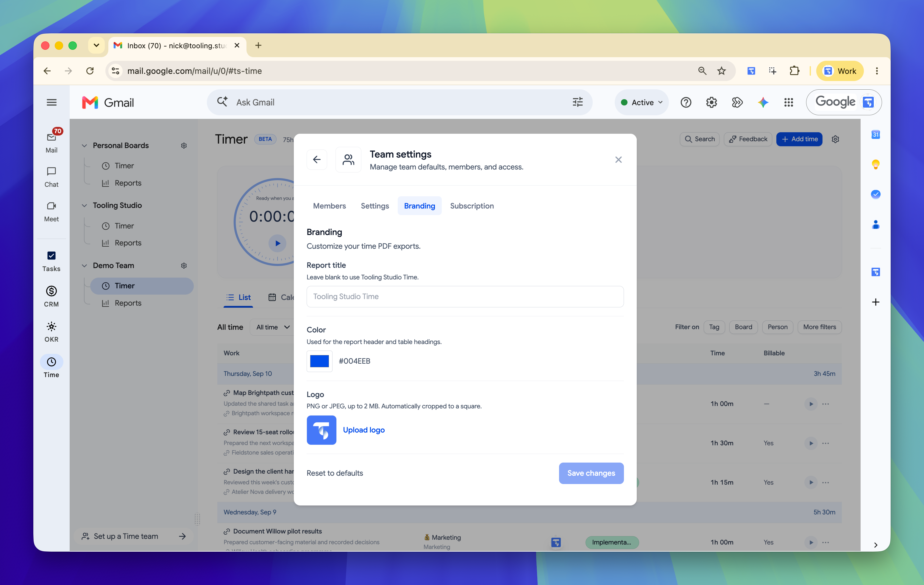Click the Add time button
Image resolution: width=924 pixels, height=585 pixels.
coord(799,139)
